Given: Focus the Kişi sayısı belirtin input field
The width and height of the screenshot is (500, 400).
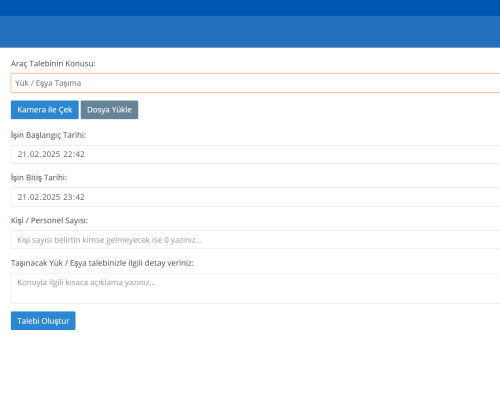Looking at the screenshot, I should tap(255, 240).
